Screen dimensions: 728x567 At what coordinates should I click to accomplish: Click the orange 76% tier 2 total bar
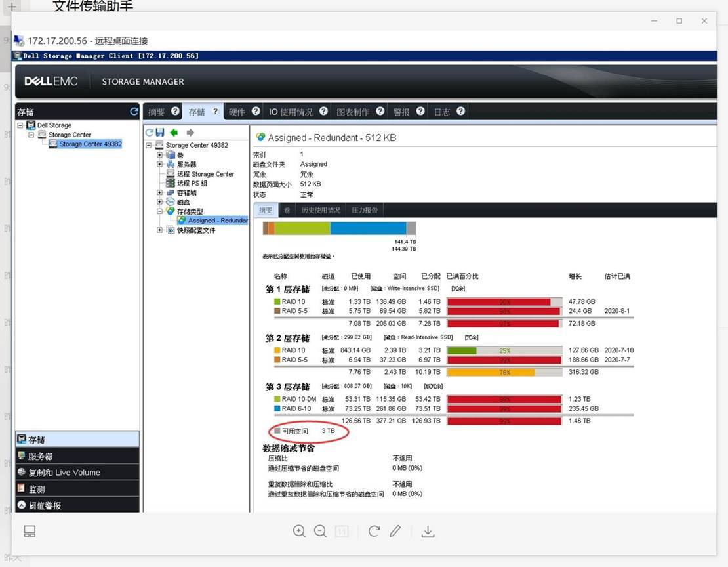point(491,372)
